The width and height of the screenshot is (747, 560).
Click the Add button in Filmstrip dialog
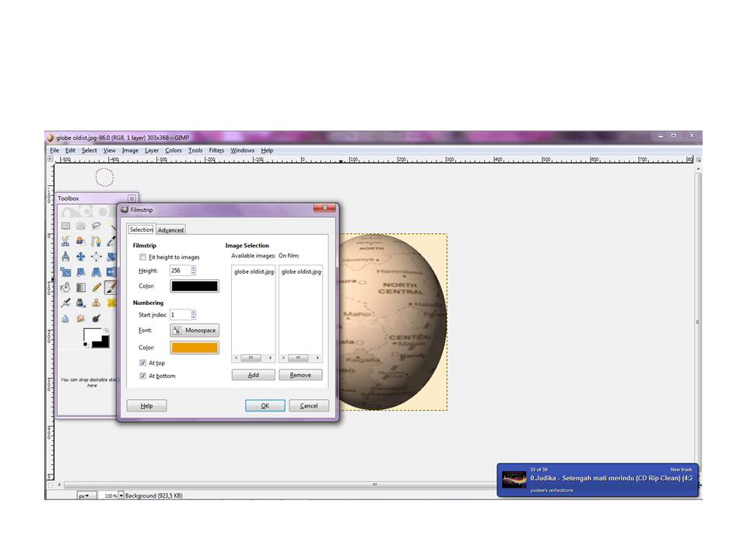point(254,375)
